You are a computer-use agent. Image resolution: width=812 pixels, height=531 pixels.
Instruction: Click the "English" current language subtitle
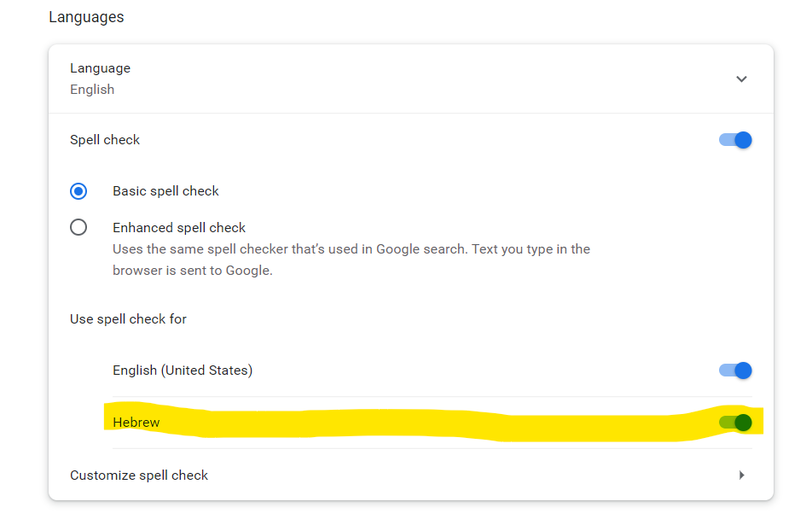tap(92, 90)
